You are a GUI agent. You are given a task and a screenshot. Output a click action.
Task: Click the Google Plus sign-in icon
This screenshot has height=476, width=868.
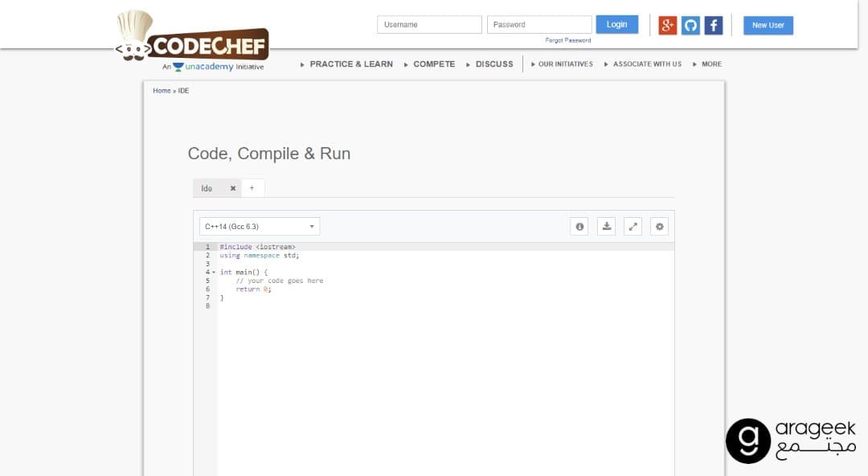click(x=667, y=25)
